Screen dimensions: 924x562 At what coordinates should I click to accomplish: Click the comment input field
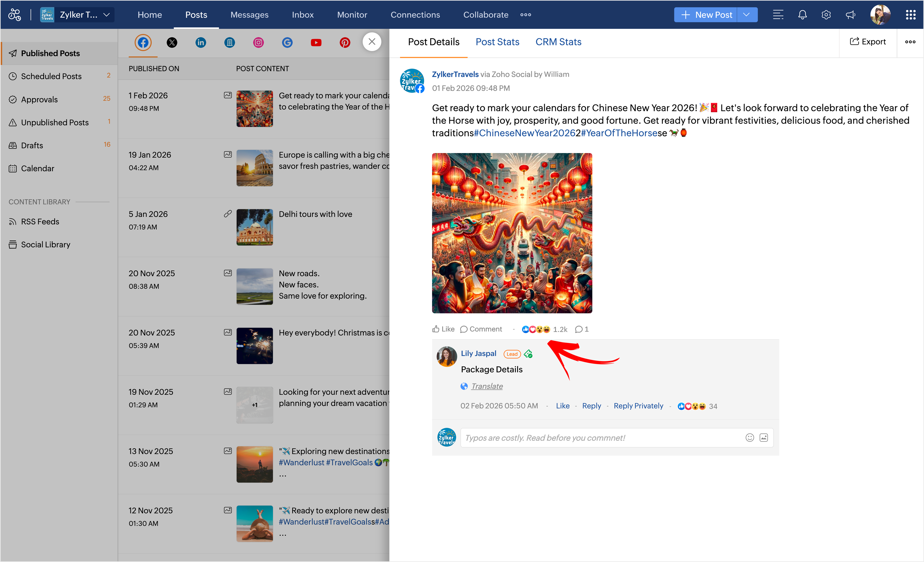coord(600,438)
